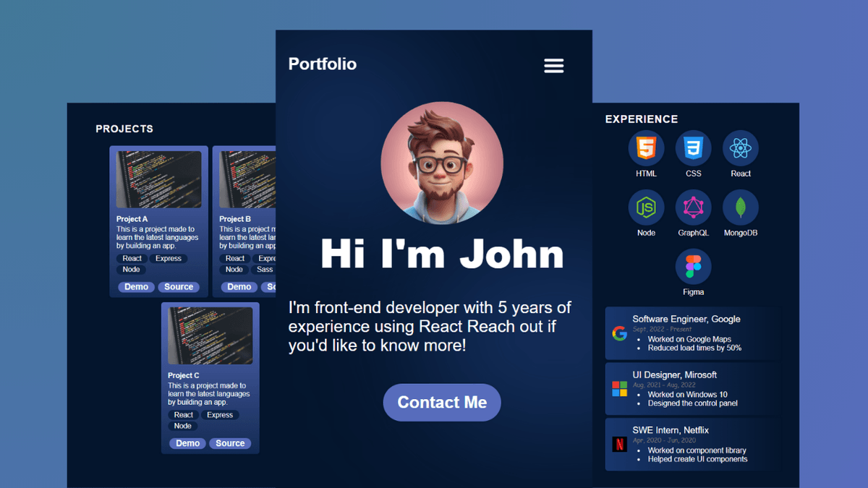This screenshot has height=488, width=868.
Task: Select the React atom icon
Action: pyautogui.click(x=740, y=149)
